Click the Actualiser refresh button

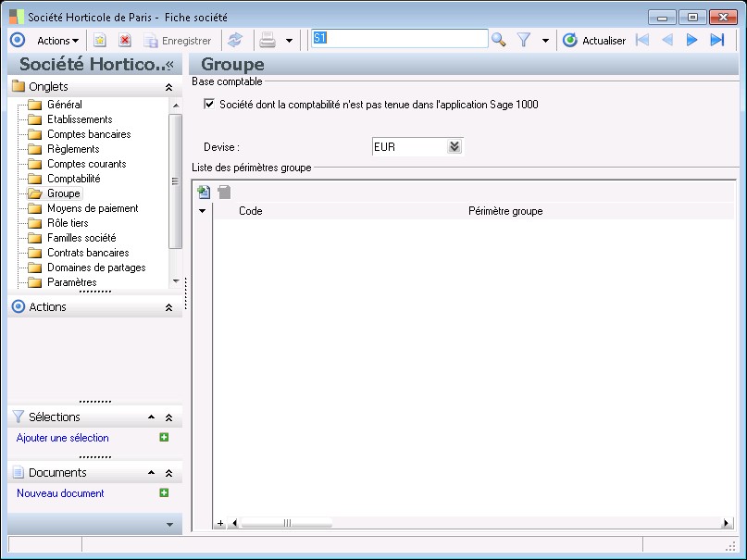tap(594, 40)
